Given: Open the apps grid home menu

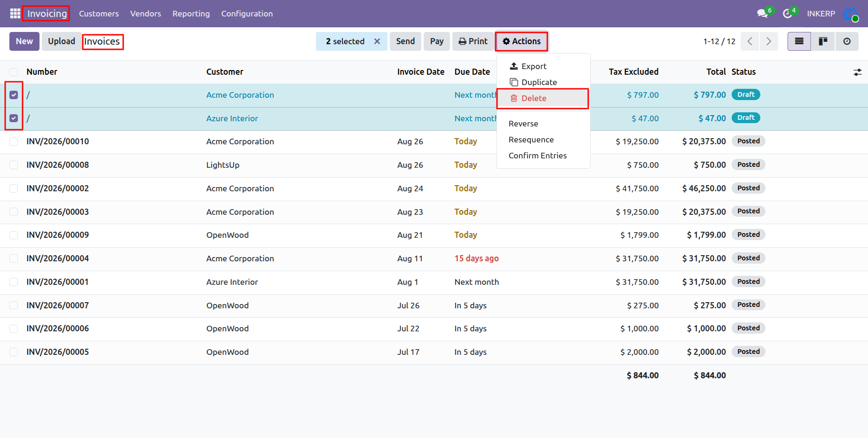Looking at the screenshot, I should [15, 14].
